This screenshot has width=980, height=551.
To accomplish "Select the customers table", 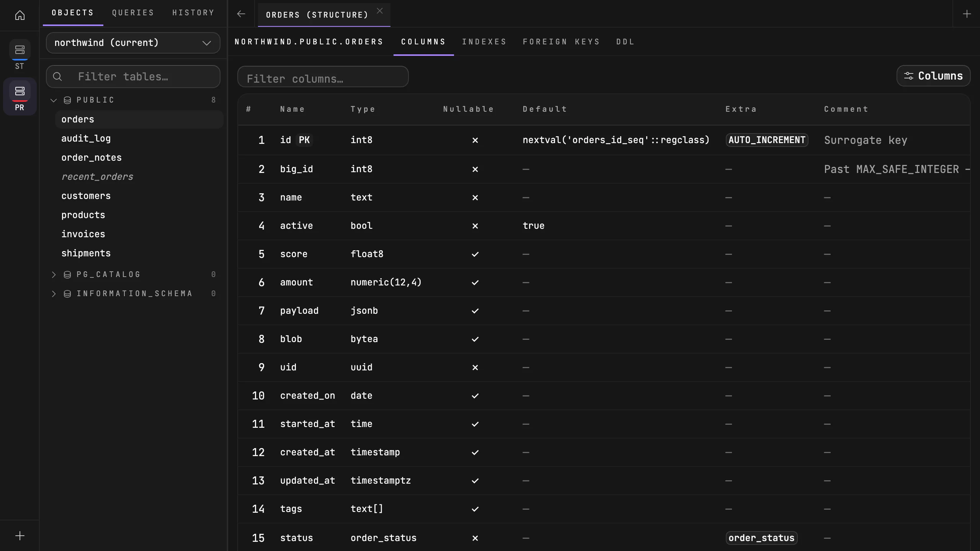I will [139, 196].
